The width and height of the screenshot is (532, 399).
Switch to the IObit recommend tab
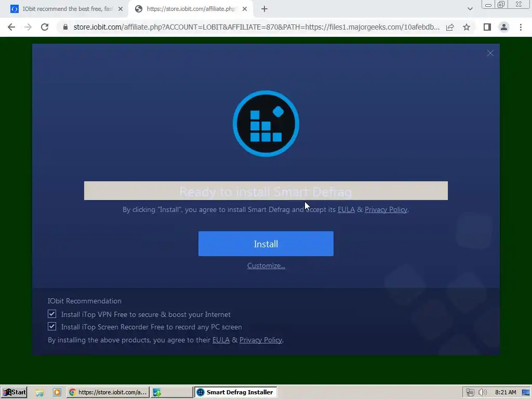click(66, 9)
